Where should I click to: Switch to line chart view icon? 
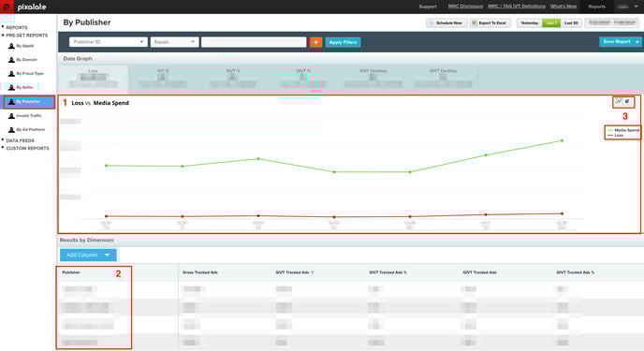[x=619, y=102]
